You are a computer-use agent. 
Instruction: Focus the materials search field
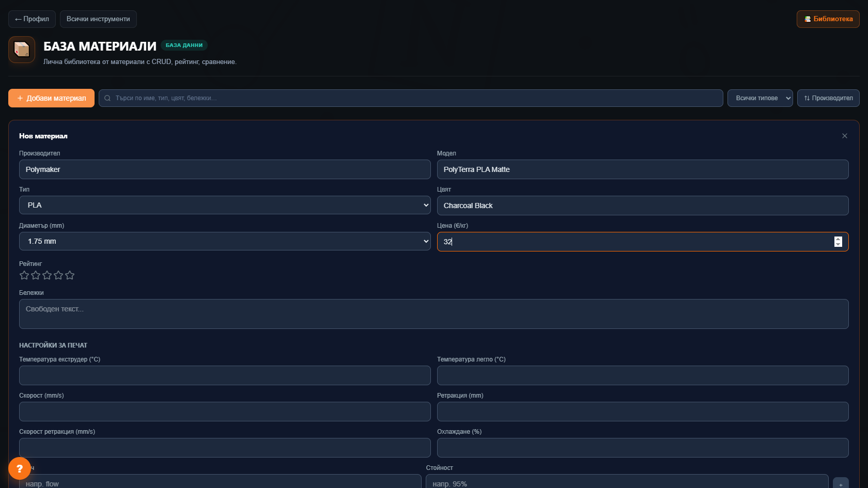[411, 98]
